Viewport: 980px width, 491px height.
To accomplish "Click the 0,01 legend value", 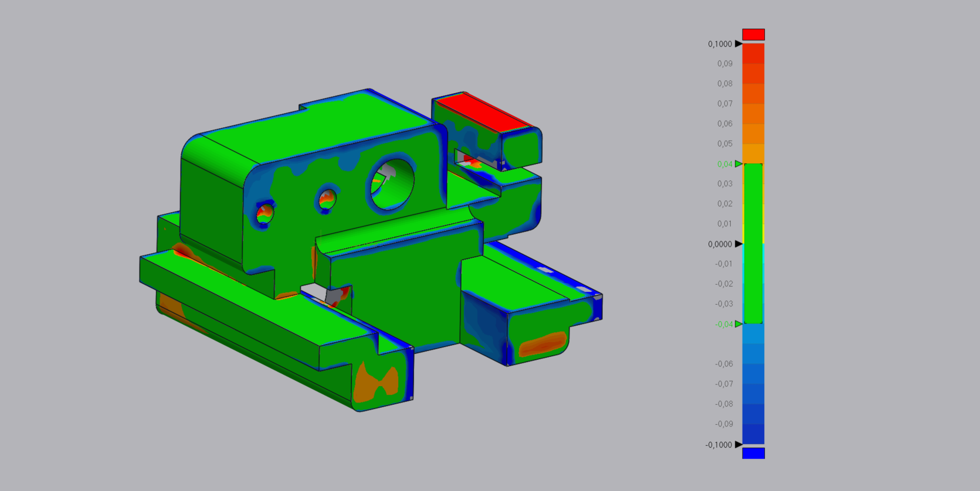I will coord(725,224).
